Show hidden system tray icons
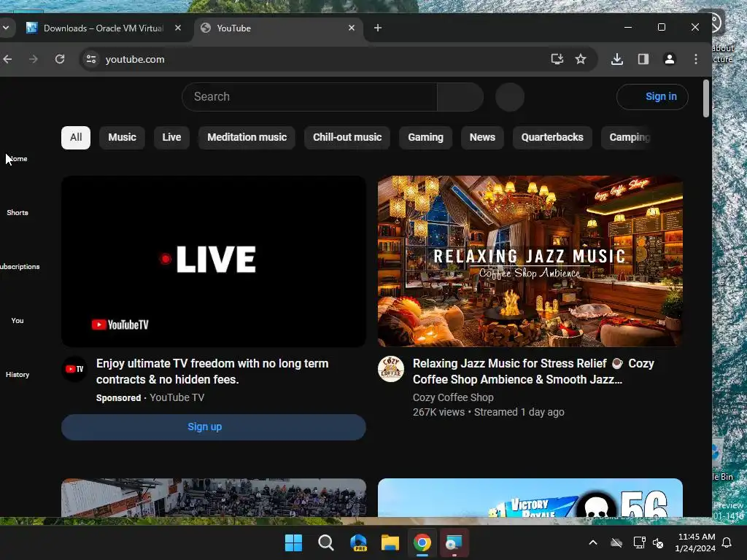747x560 pixels. tap(593, 542)
